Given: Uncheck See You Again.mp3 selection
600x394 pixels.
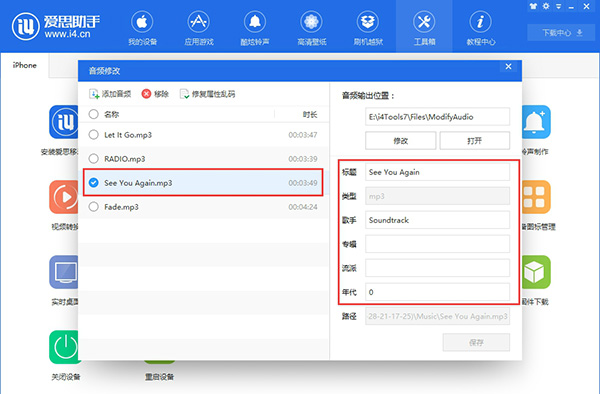Looking at the screenshot, I should [x=93, y=182].
